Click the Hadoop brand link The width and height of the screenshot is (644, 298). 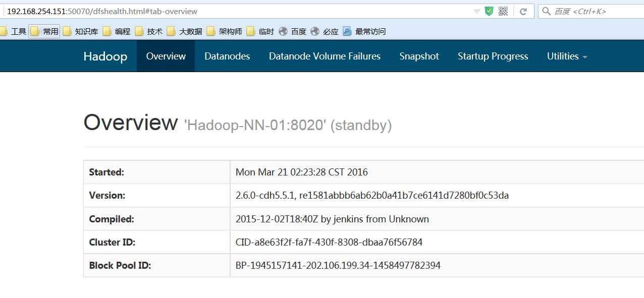click(105, 56)
